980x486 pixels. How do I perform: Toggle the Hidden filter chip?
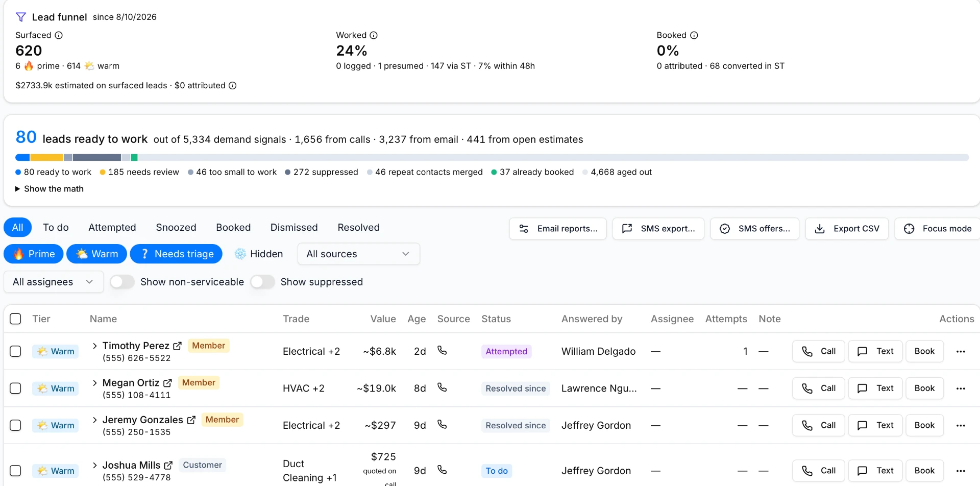pyautogui.click(x=259, y=254)
